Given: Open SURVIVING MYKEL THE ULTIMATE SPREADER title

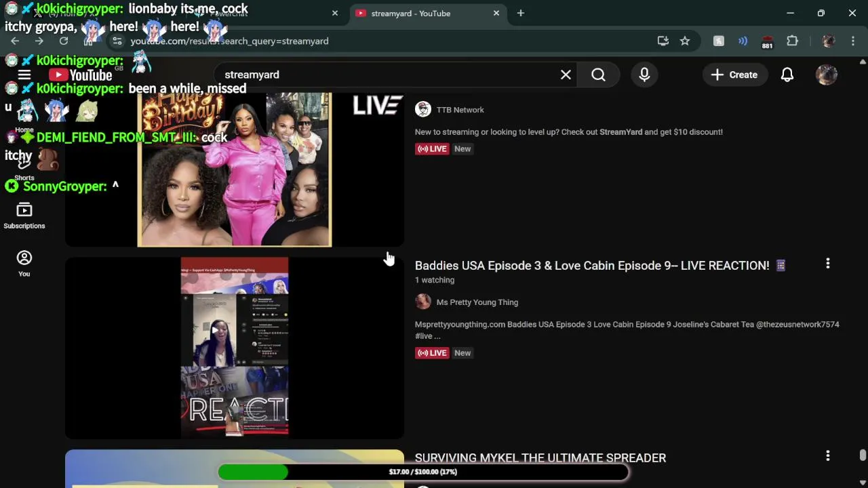Looking at the screenshot, I should (540, 458).
